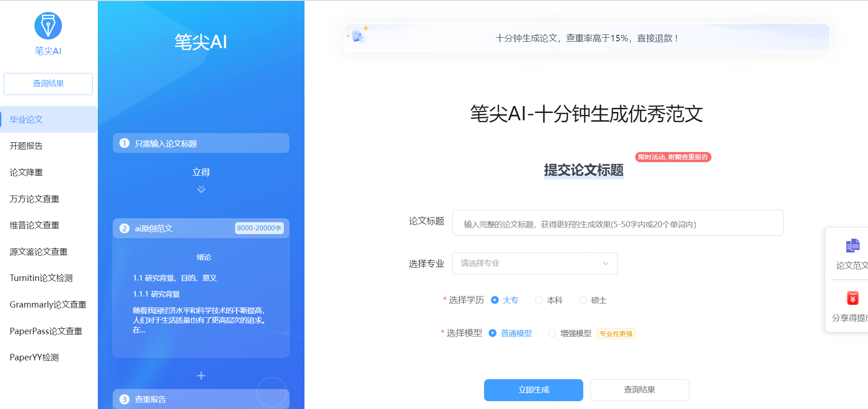
Task: Click step 3 查重报告
Action: (x=201, y=399)
